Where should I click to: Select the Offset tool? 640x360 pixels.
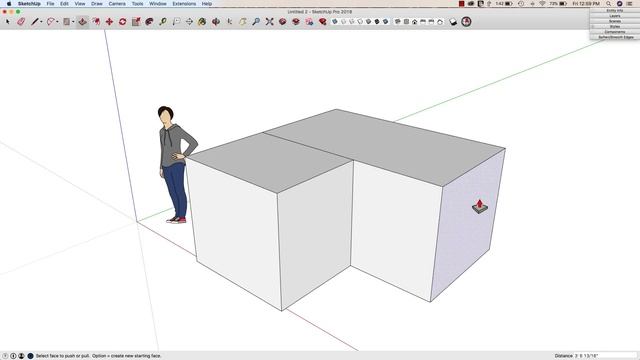tap(96, 22)
